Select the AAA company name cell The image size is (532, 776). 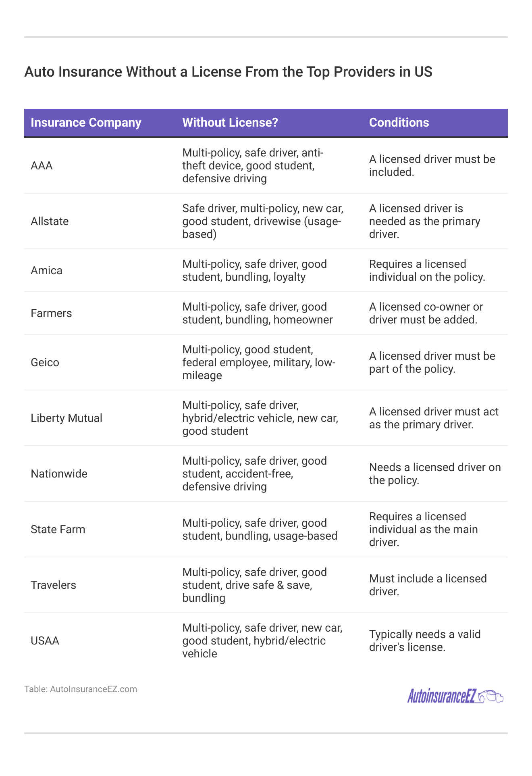[x=42, y=166]
